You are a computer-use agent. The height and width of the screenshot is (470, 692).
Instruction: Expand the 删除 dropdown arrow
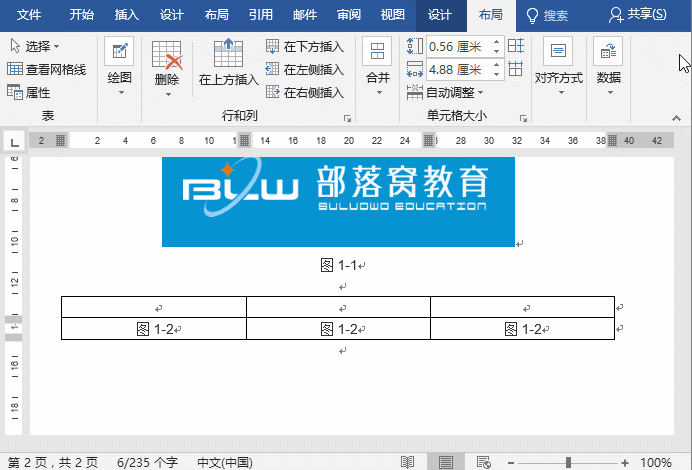(168, 94)
